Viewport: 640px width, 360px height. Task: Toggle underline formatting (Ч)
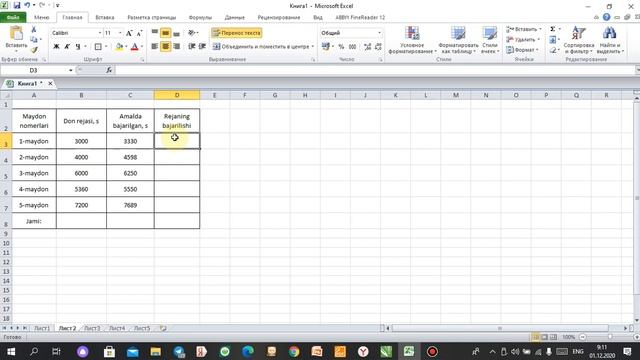[78, 47]
